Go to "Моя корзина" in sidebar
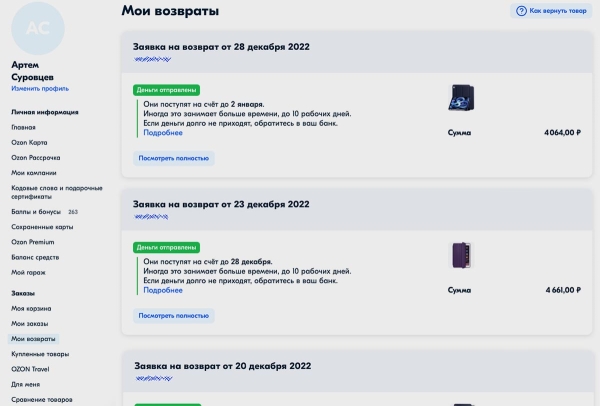600x406 pixels. (31, 309)
